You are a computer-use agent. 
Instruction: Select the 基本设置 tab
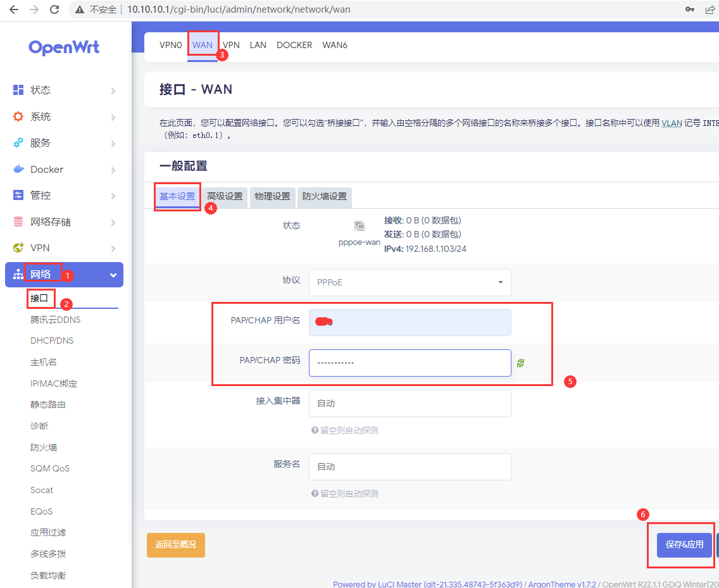[x=177, y=197]
